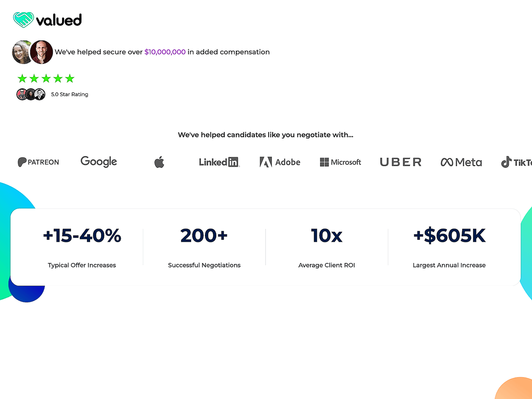Click the bald man's founder avatar photo
The image size is (532, 399).
click(x=42, y=52)
